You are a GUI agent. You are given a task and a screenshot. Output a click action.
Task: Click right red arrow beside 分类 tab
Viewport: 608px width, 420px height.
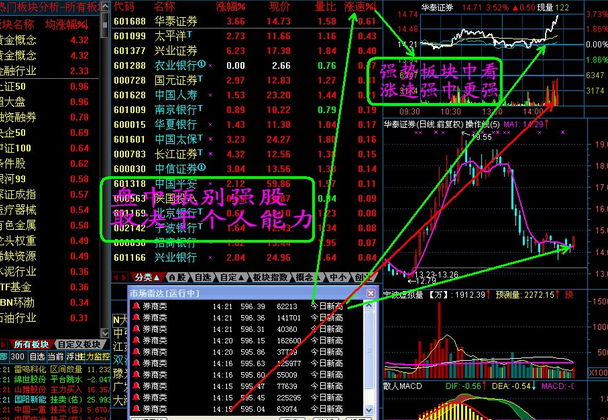point(124,277)
